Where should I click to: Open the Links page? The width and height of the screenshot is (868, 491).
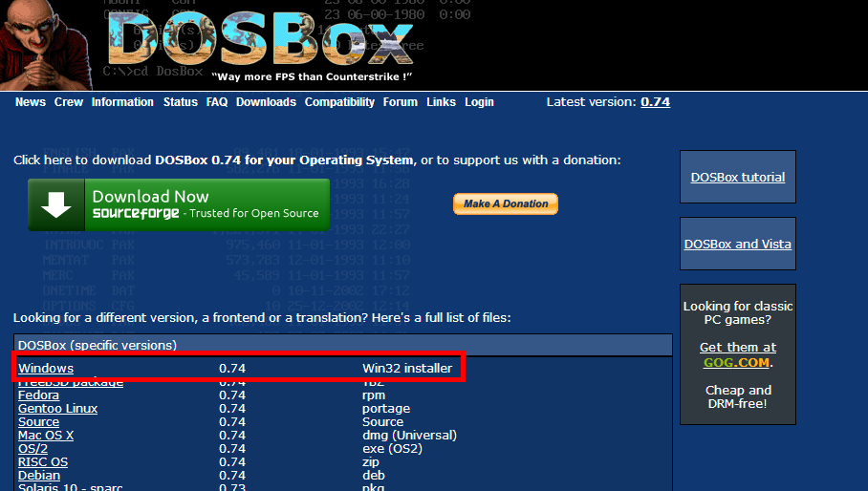442,102
